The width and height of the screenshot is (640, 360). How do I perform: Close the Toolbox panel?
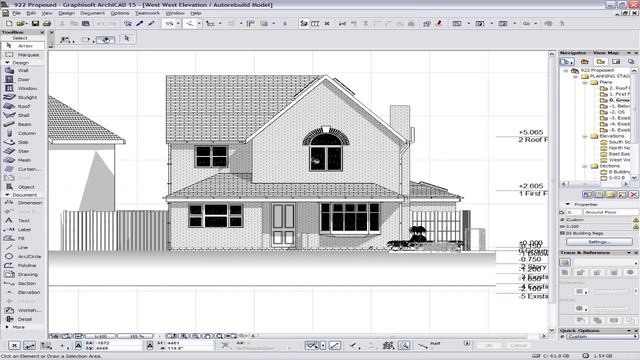(x=42, y=32)
